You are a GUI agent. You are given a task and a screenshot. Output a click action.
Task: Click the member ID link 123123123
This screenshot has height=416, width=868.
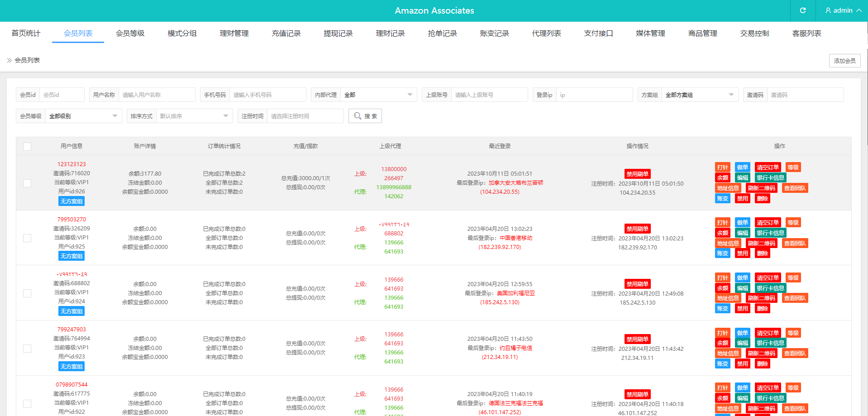pyautogui.click(x=71, y=164)
